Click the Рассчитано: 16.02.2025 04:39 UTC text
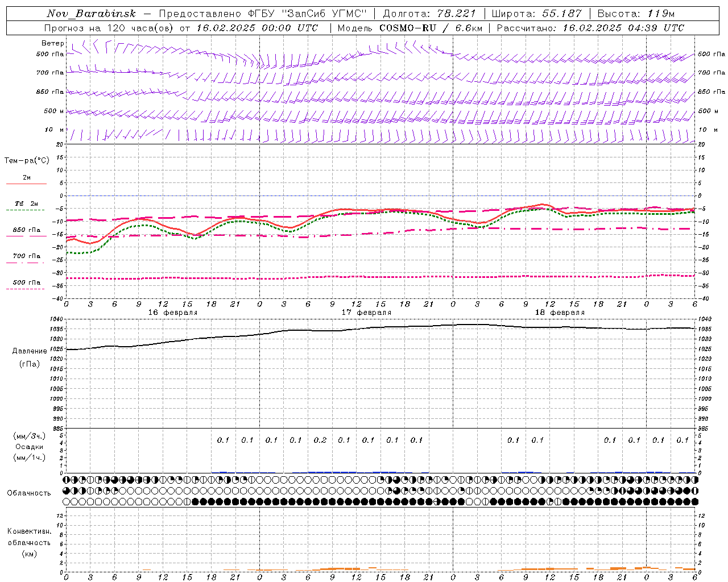Viewport: 728px width, 582px height. click(590, 28)
